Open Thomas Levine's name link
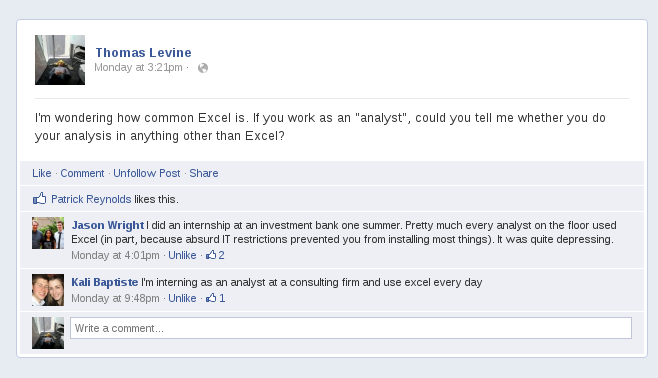The width and height of the screenshot is (658, 378). point(144,52)
